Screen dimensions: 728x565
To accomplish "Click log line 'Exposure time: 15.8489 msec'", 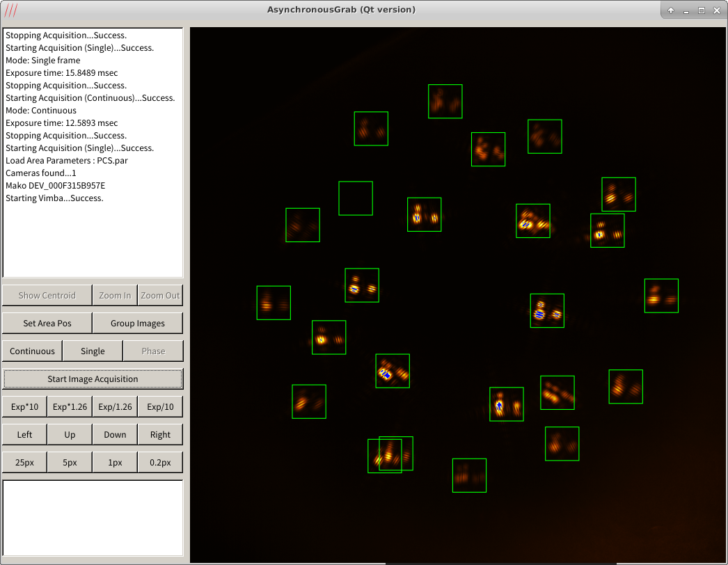I will point(61,73).
